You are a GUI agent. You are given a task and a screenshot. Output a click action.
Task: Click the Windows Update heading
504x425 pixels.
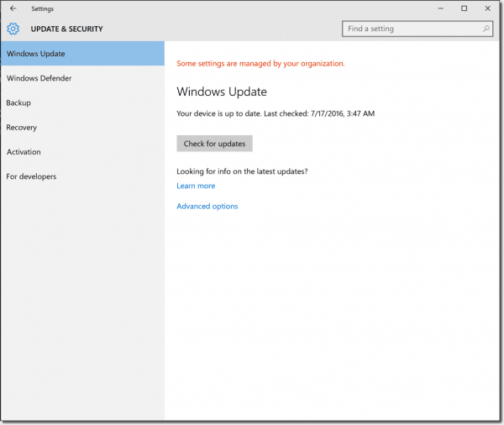(x=222, y=92)
